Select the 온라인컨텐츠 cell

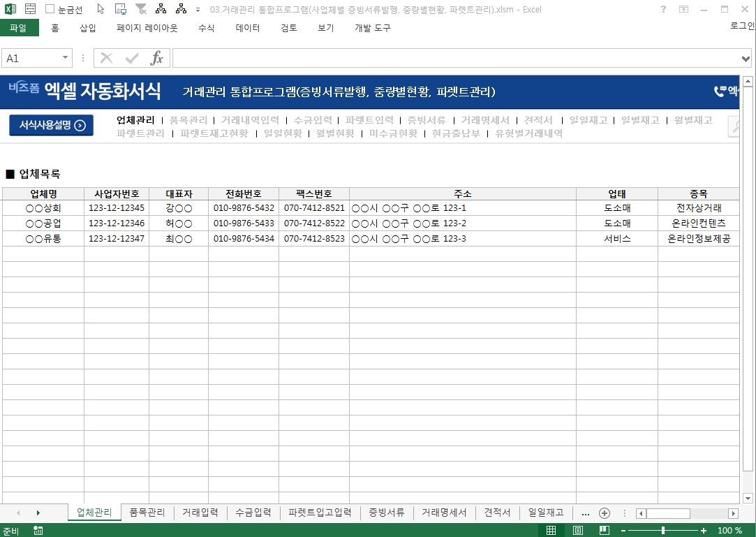click(x=699, y=223)
